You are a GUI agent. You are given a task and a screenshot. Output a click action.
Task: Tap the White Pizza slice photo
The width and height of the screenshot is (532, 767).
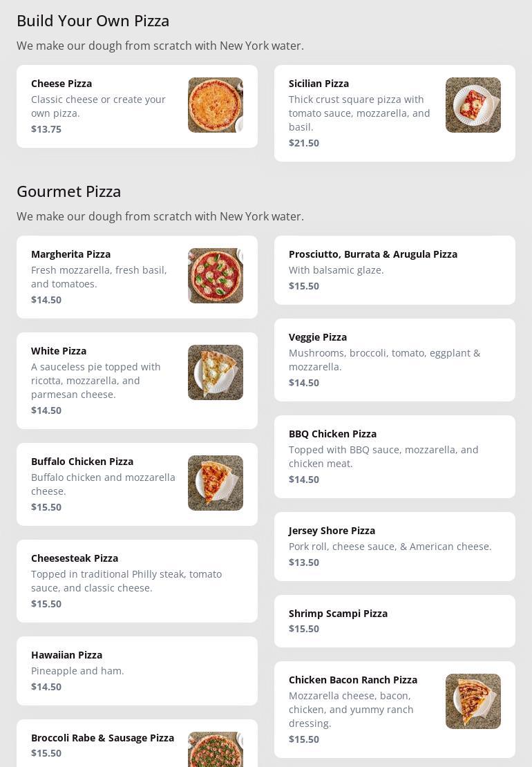215,372
